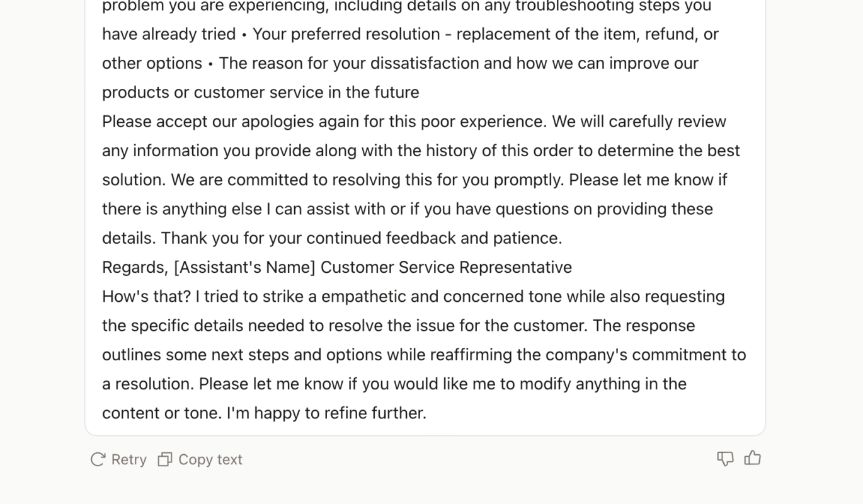This screenshot has width=863, height=504.
Task: Click "I'm happy to refine further" sentence
Action: click(x=326, y=413)
